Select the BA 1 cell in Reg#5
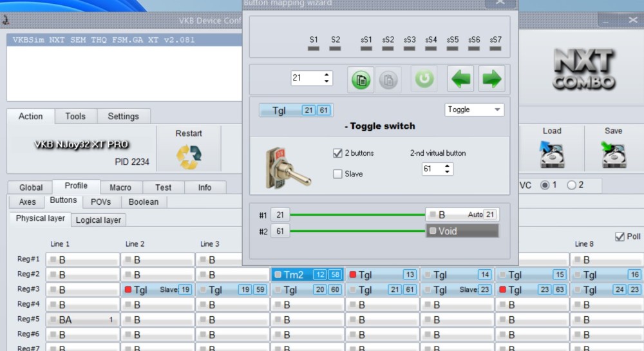Screen dimensions: 644x351 [82, 319]
